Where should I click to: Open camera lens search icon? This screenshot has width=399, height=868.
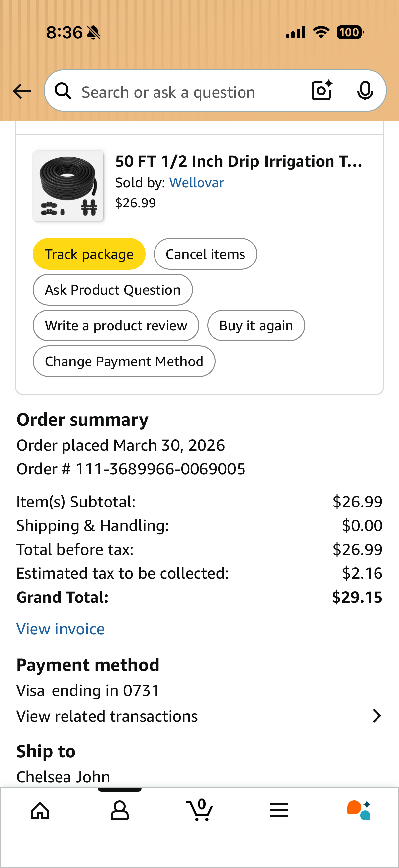tap(322, 91)
